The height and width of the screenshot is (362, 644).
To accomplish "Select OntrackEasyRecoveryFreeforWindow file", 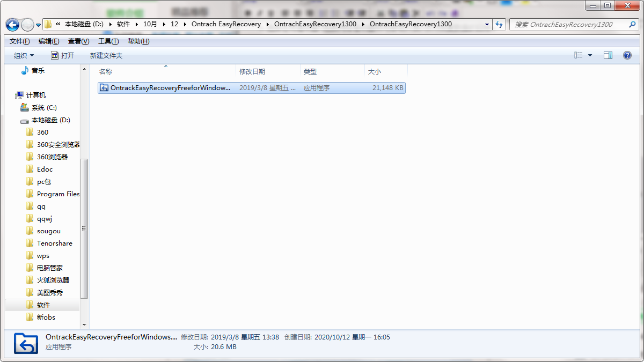I will (251, 88).
